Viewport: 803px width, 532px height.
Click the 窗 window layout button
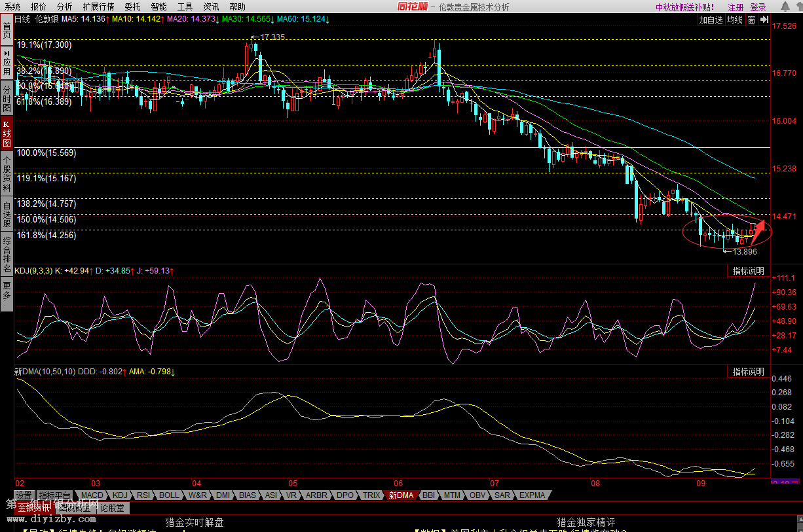click(751, 20)
